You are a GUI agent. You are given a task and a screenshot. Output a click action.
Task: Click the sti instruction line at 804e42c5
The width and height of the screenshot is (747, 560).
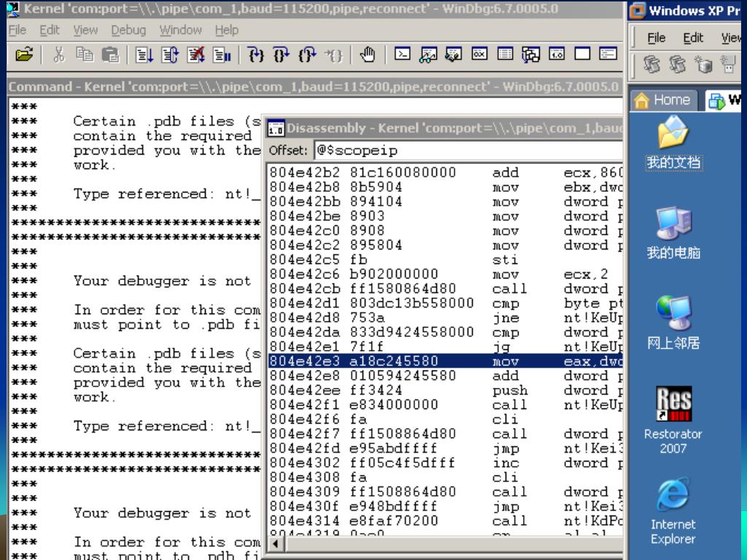point(446,260)
